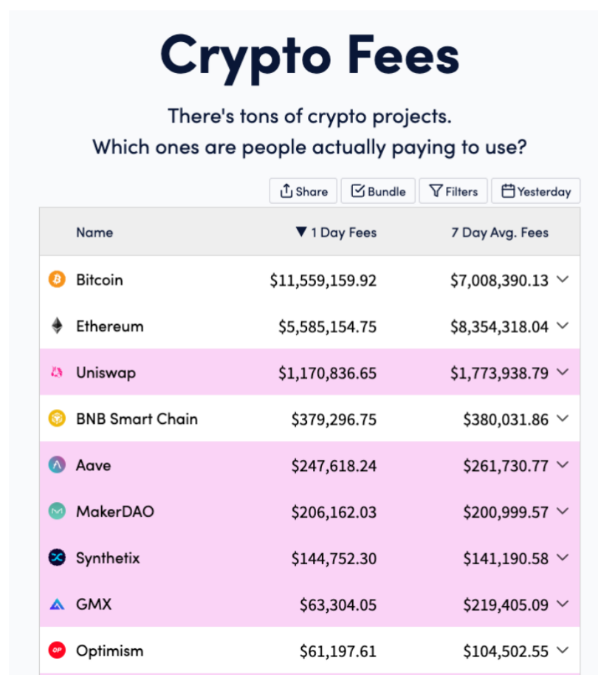Expand the Bitcoin row details
The height and width of the screenshot is (700, 598).
coord(563,280)
